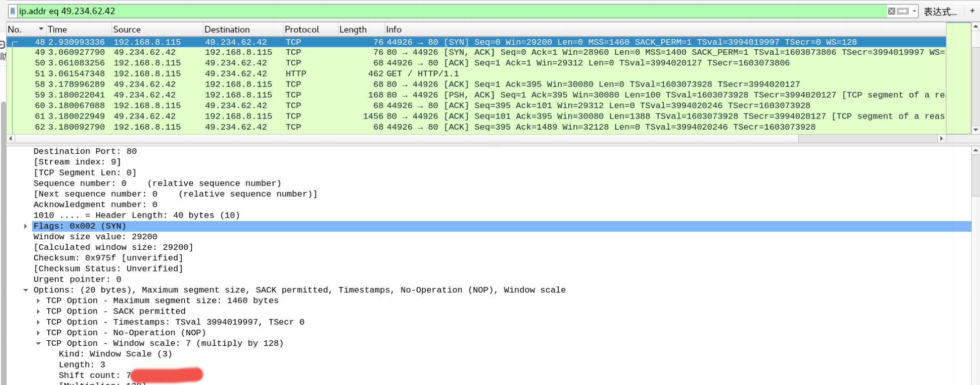Sort packets by the No. column header
This screenshot has height=385, width=980.
point(26,29)
